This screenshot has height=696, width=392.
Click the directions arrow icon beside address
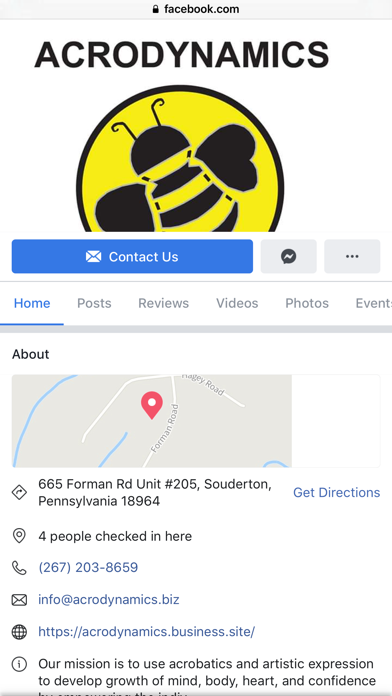(19, 492)
